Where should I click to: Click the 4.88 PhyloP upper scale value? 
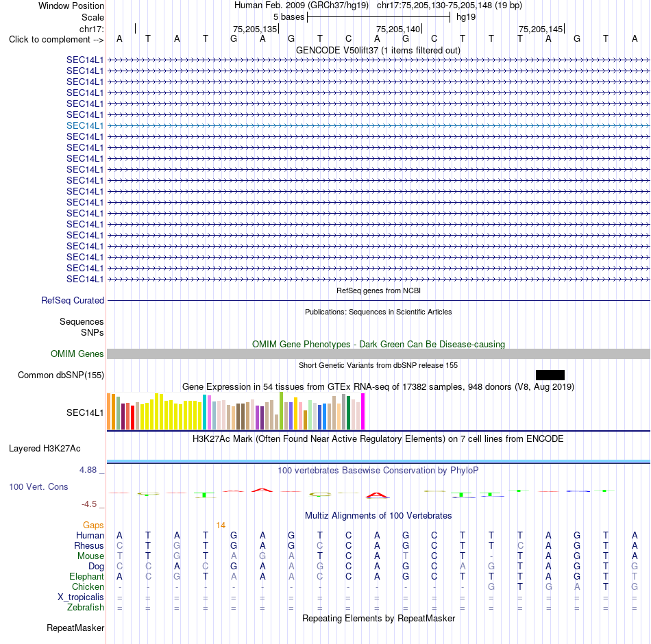tap(88, 469)
